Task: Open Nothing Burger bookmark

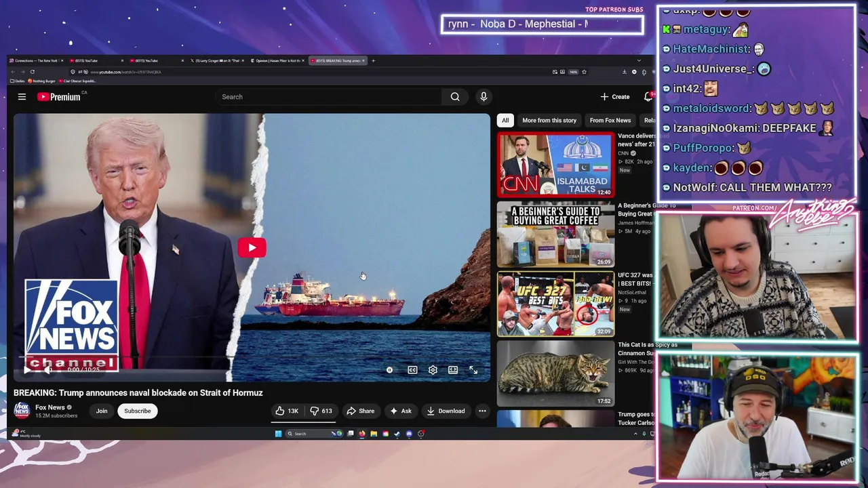Action: pyautogui.click(x=41, y=81)
